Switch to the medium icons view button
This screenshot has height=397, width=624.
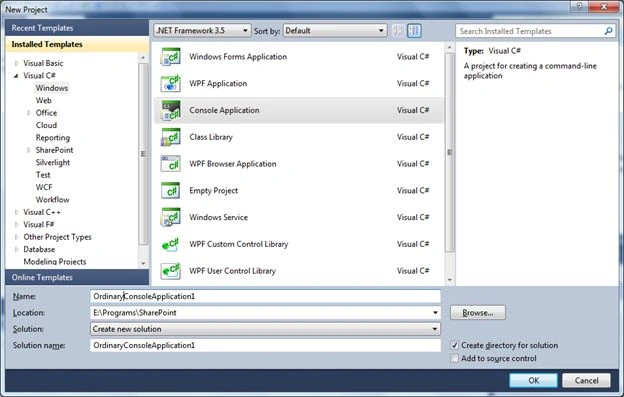414,31
